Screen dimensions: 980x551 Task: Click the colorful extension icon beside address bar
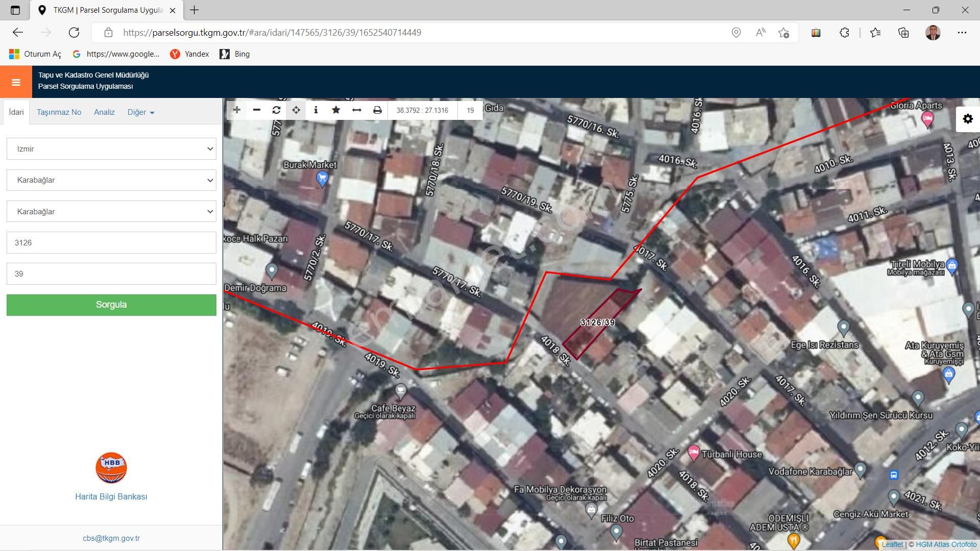(x=816, y=33)
